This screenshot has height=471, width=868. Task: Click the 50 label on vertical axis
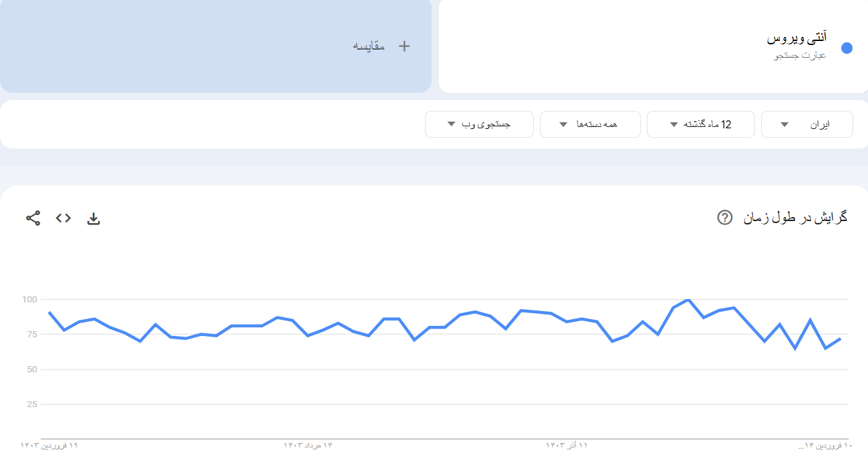pyautogui.click(x=31, y=370)
